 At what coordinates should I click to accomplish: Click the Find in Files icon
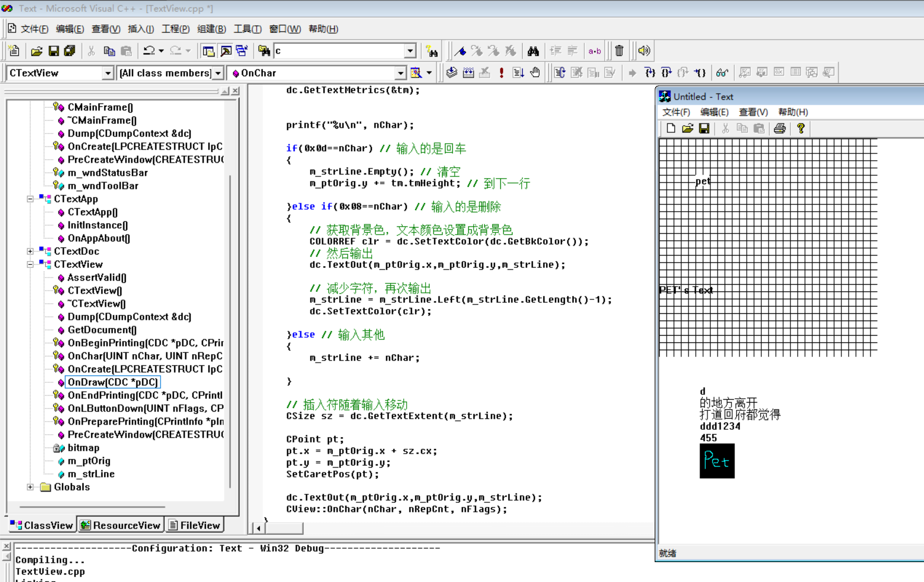(264, 50)
